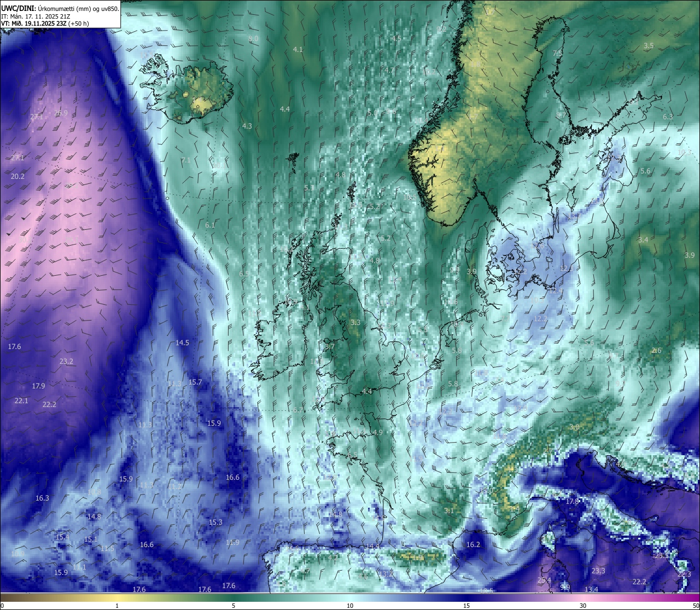700x610 pixels.
Task: Click the legend tick label '5'
Action: click(x=234, y=606)
